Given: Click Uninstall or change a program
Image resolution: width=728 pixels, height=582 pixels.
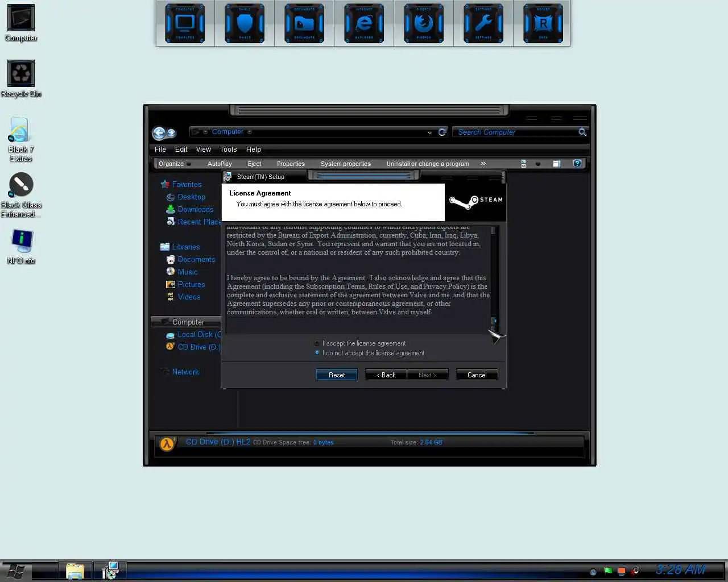Looking at the screenshot, I should (428, 164).
